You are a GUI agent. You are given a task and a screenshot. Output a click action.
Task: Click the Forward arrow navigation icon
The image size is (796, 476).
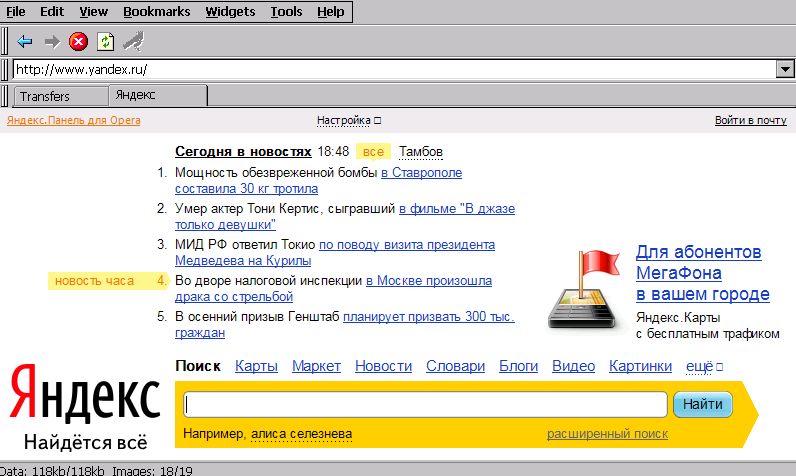52,42
